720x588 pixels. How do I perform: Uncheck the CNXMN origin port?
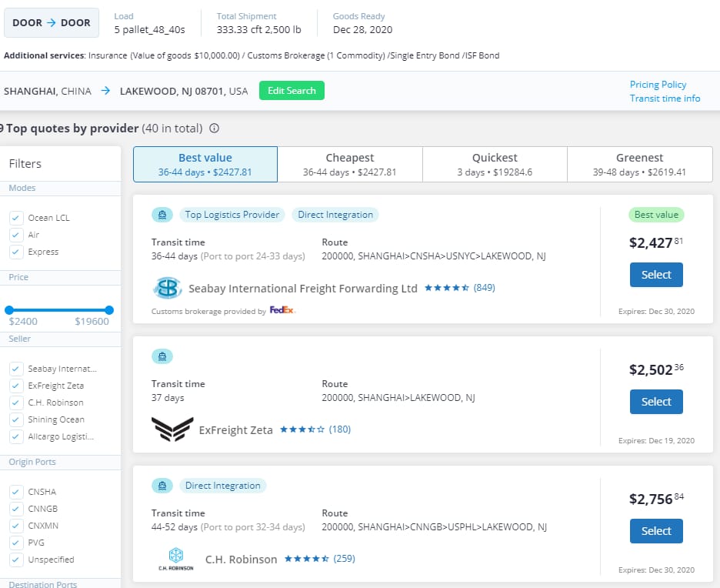[16, 526]
